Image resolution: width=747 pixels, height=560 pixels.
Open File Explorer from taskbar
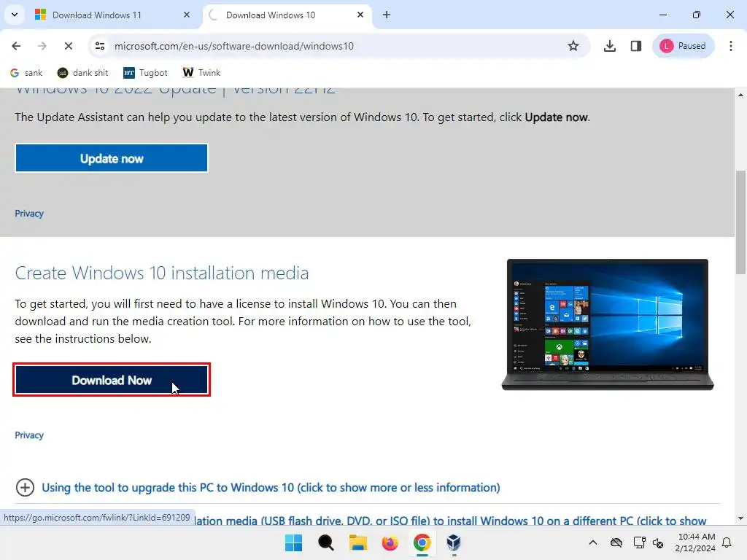click(x=357, y=542)
